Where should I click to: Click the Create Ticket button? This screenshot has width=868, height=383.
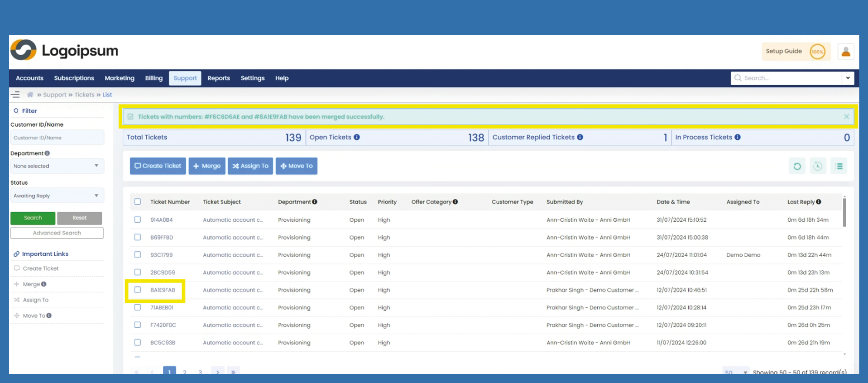point(158,166)
